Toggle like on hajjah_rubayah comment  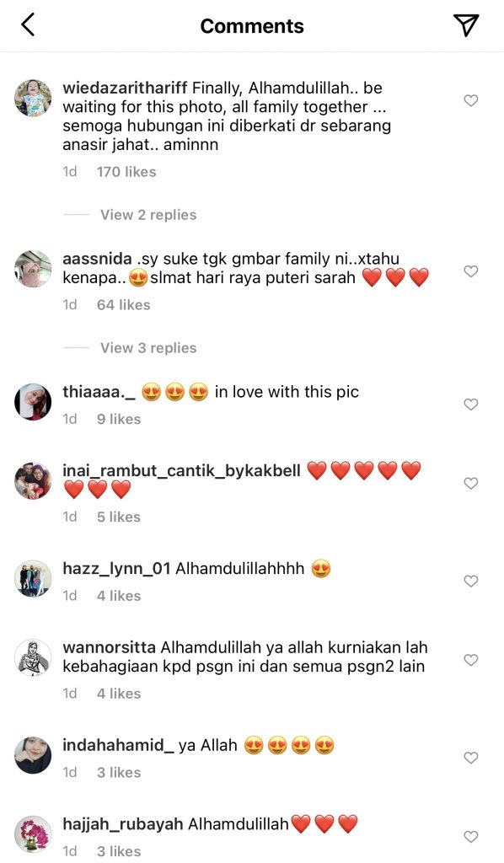[x=471, y=837]
